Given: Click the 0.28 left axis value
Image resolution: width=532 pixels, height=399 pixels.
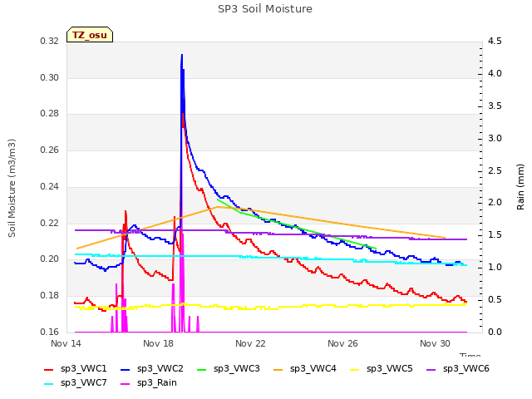Looking at the screenshot, I should pos(50,114).
